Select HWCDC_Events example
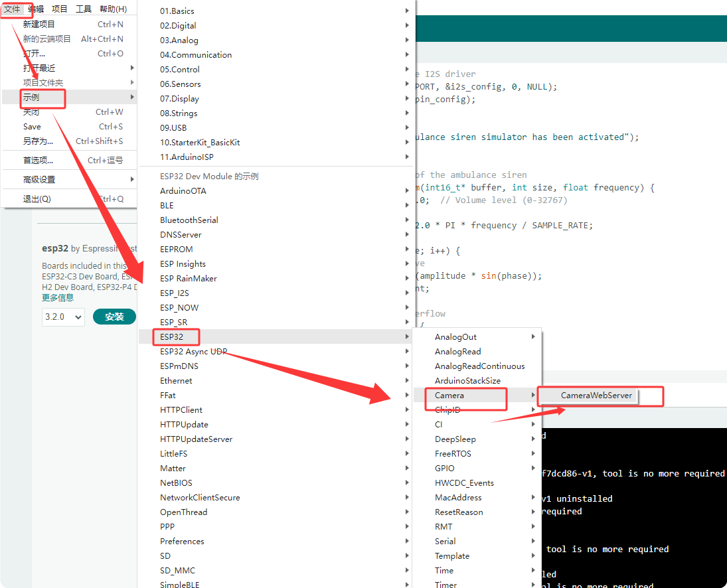 click(x=477, y=483)
